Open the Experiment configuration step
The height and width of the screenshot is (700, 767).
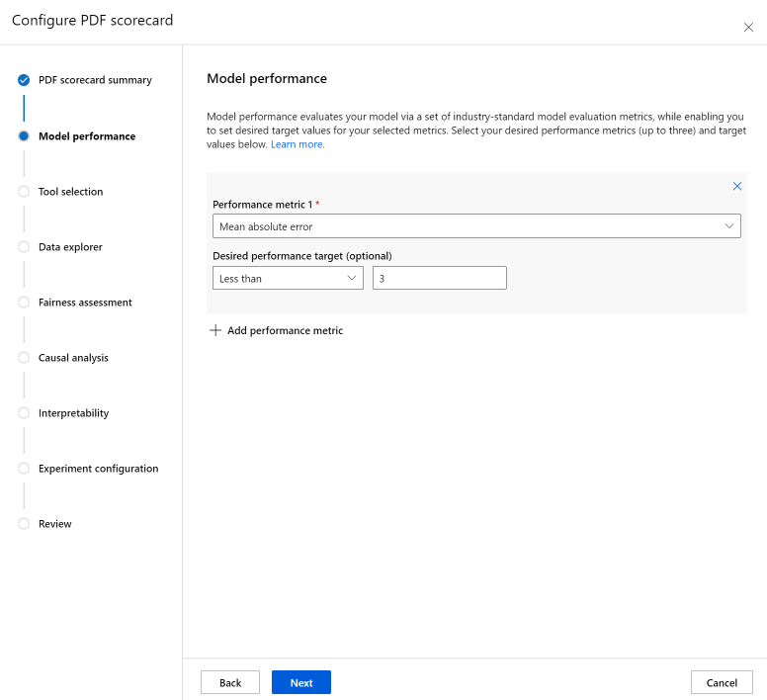coord(98,469)
